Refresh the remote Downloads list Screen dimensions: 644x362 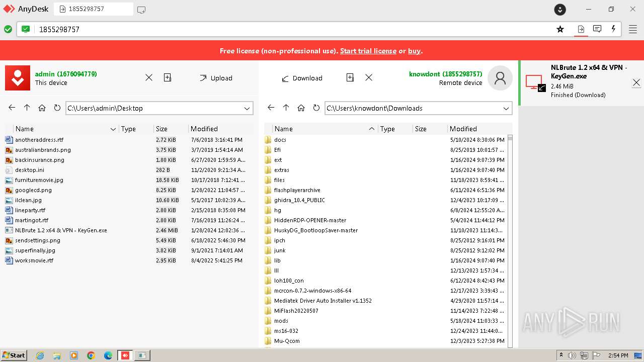tap(316, 108)
